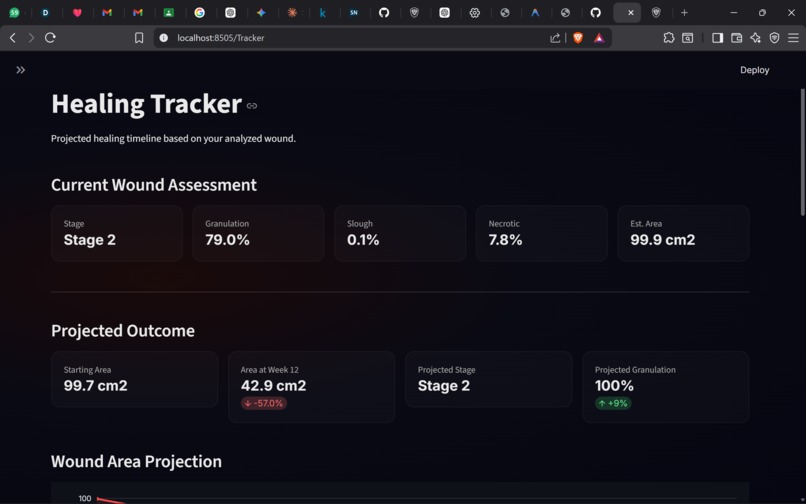This screenshot has height=504, width=806.
Task: Click the Area at Week 12 42.9 cm2
Action: point(273,386)
